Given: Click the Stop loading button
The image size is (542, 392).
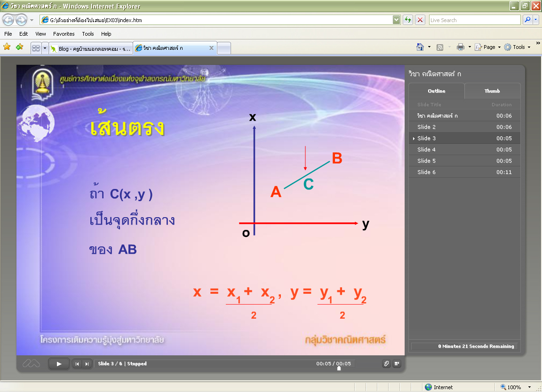Looking at the screenshot, I should tap(420, 20).
